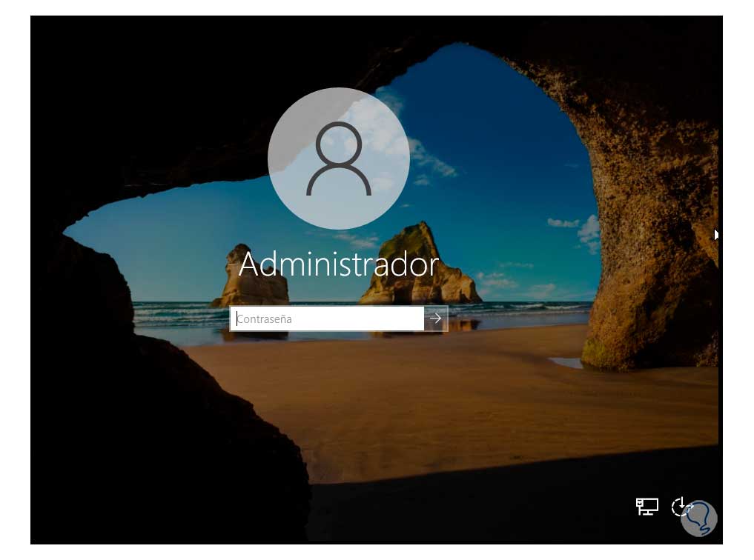
Task: Click the Contraseña password field
Action: 327,319
